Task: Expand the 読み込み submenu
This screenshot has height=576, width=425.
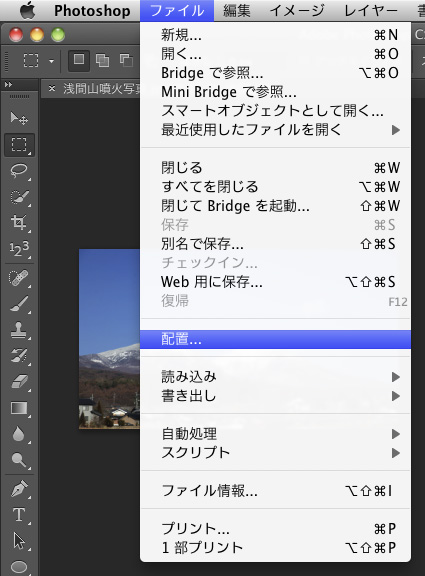Action: click(275, 377)
